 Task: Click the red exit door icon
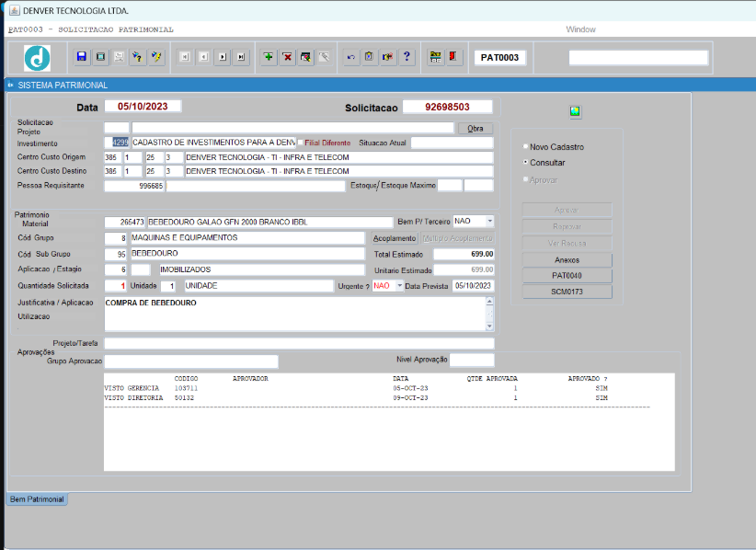tap(453, 57)
